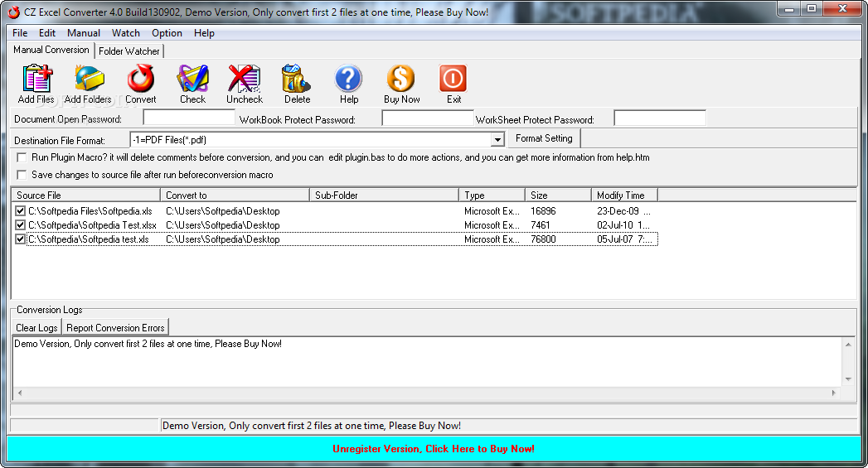The image size is (868, 468).
Task: Click the Add Folders toolbar icon
Action: 89,79
